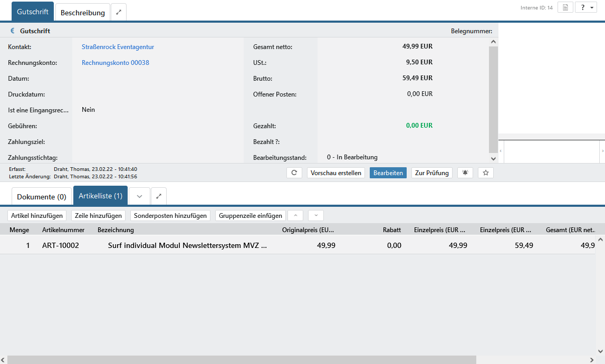
Task: Open the question mark help dropdown
Action: pyautogui.click(x=585, y=7)
